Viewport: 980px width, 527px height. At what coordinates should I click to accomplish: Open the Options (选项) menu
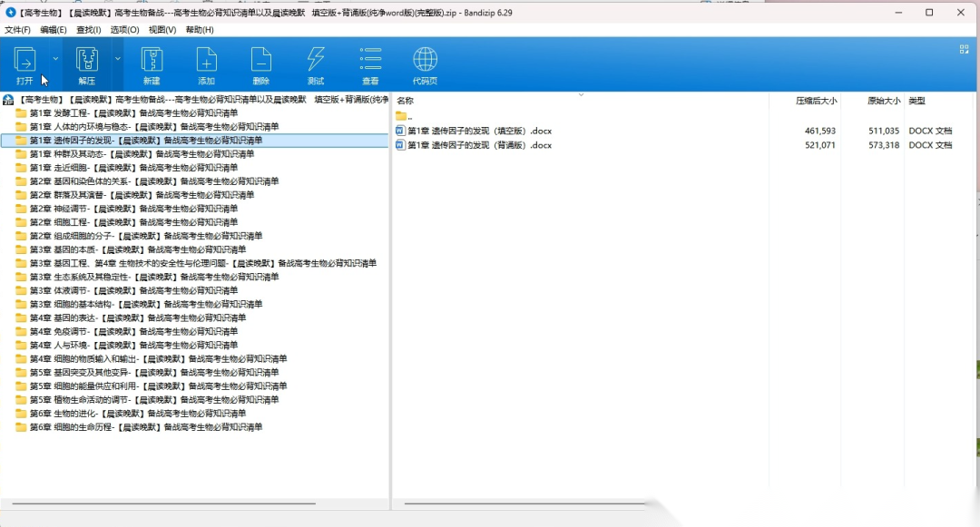(x=124, y=30)
